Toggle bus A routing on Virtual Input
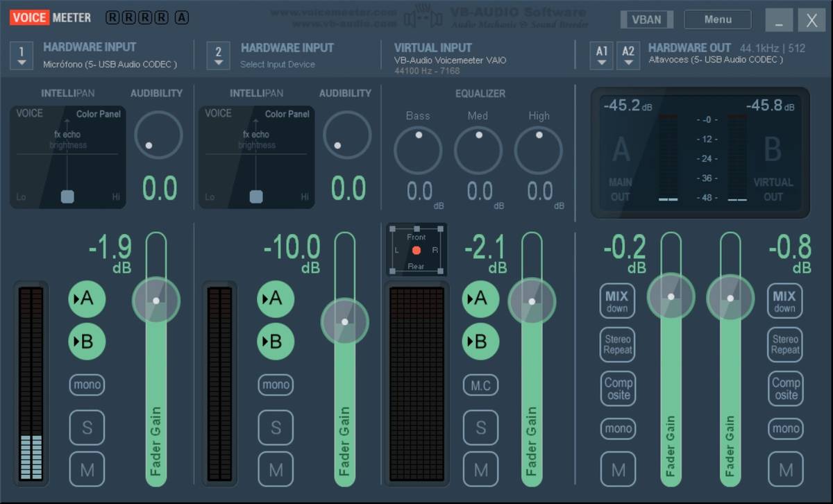Viewport: 833px width, 504px height. click(481, 299)
